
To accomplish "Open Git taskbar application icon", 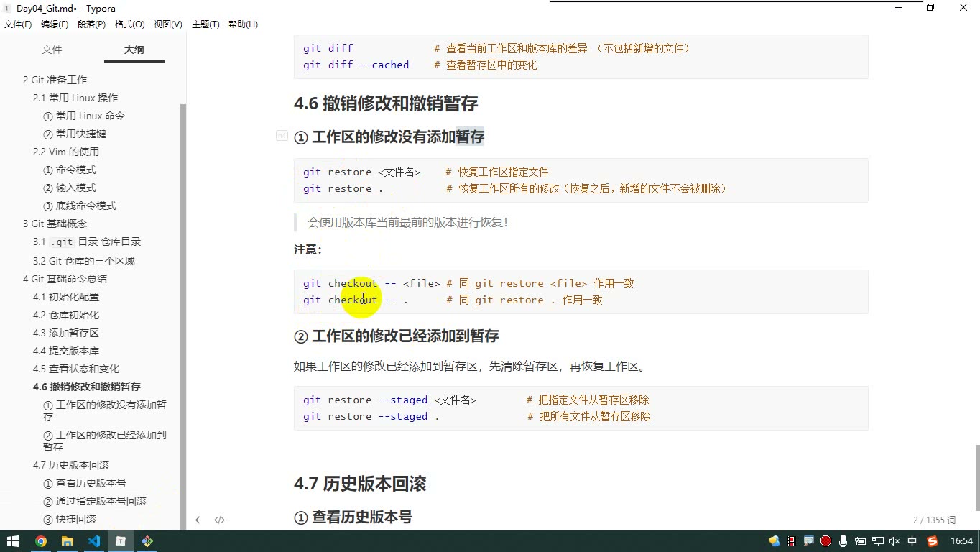I will [147, 541].
